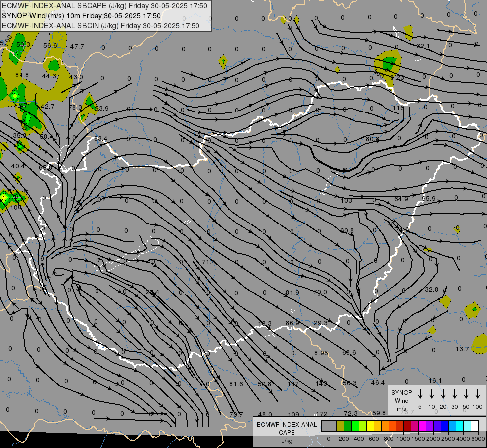This screenshot has width=487, height=448.
Task: Pick the white swatch at legend end
Action: [x=475, y=426]
